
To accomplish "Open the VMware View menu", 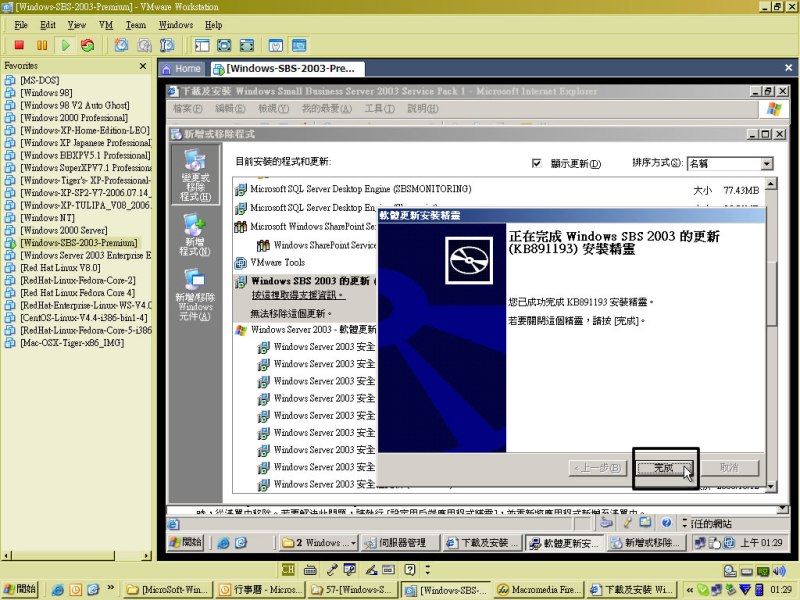I will 77,25.
